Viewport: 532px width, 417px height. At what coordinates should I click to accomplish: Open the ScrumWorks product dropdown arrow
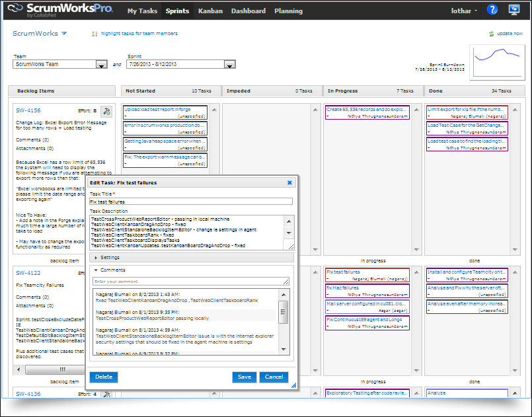click(64, 34)
